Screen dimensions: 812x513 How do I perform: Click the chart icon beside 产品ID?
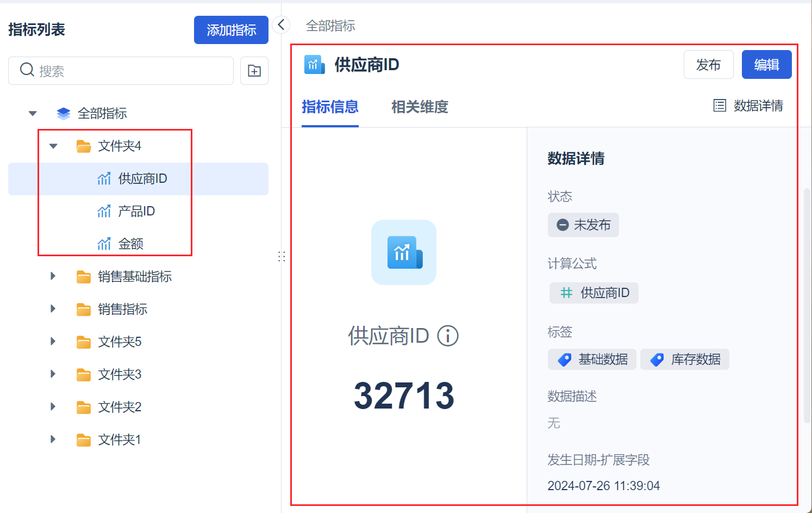(104, 211)
